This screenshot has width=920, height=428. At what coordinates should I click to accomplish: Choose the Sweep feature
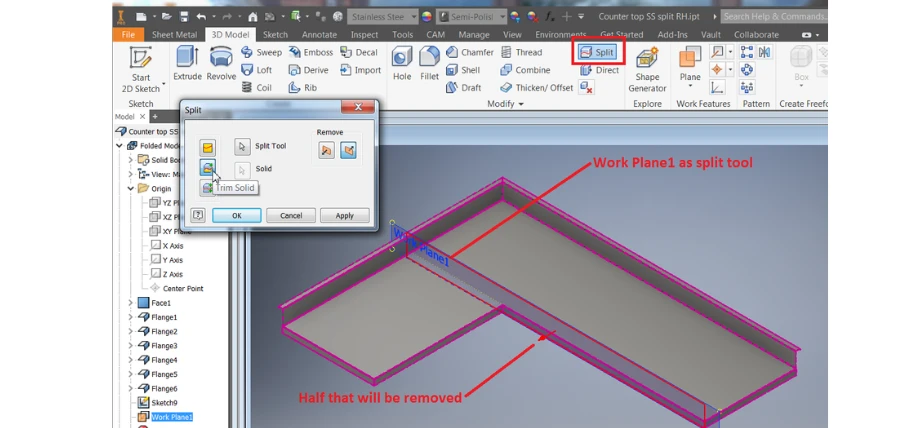tap(262, 52)
